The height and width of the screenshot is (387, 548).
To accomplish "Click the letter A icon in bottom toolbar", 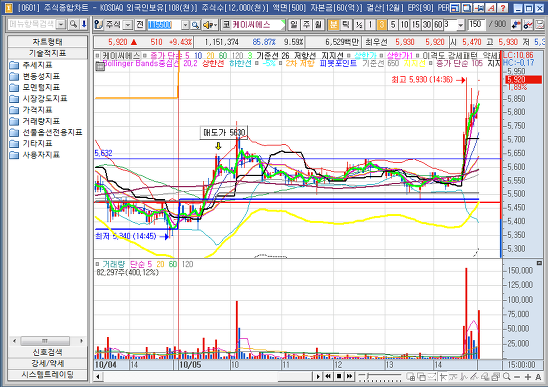I will pos(539,377).
